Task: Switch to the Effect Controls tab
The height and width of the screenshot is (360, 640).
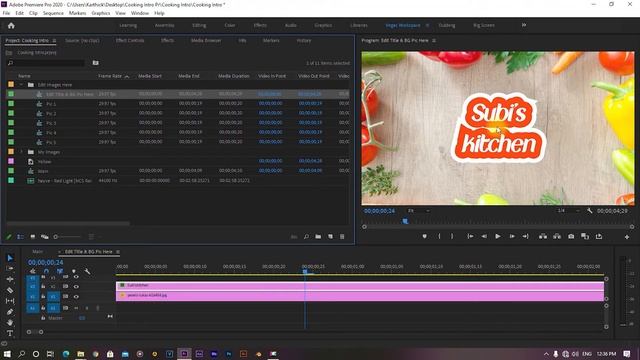Action: pos(130,40)
